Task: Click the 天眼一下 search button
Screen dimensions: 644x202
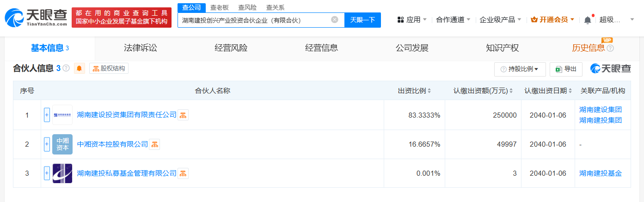Action: coord(362,20)
